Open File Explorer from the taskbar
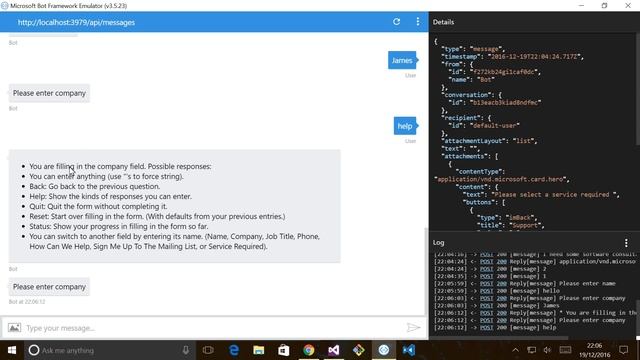 (x=259, y=350)
